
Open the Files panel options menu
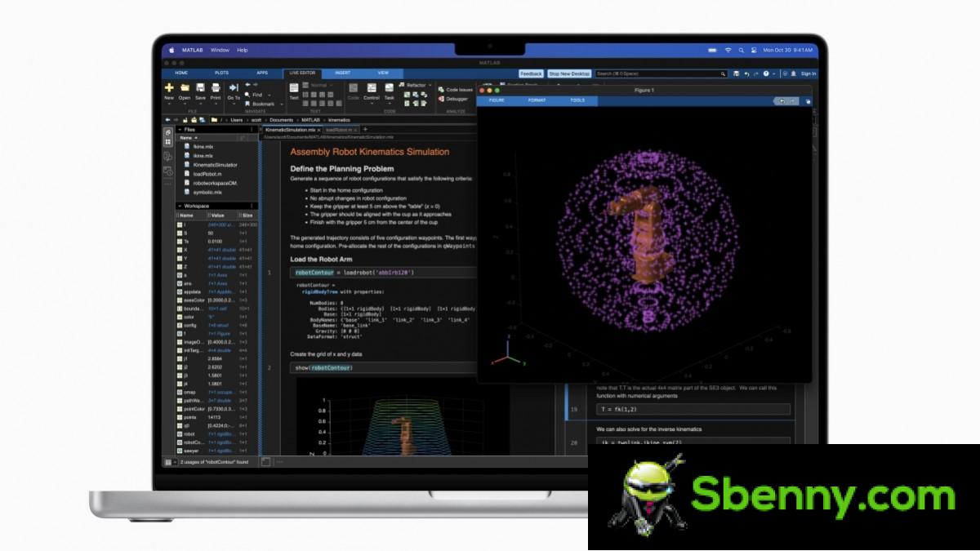(251, 129)
